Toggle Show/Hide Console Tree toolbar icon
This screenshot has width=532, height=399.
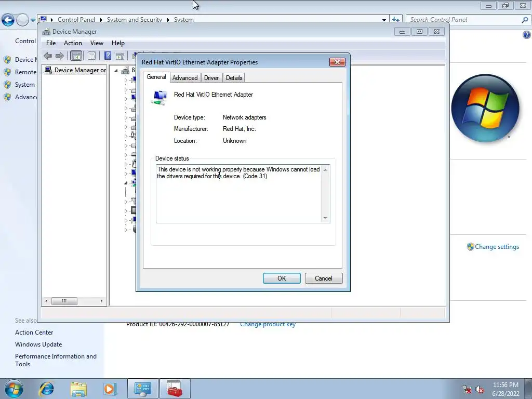[76, 56]
